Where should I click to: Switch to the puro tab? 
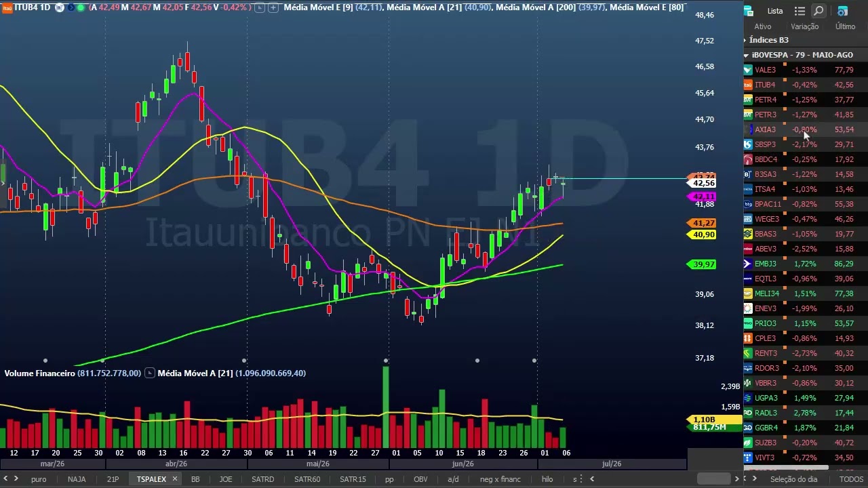coord(39,479)
